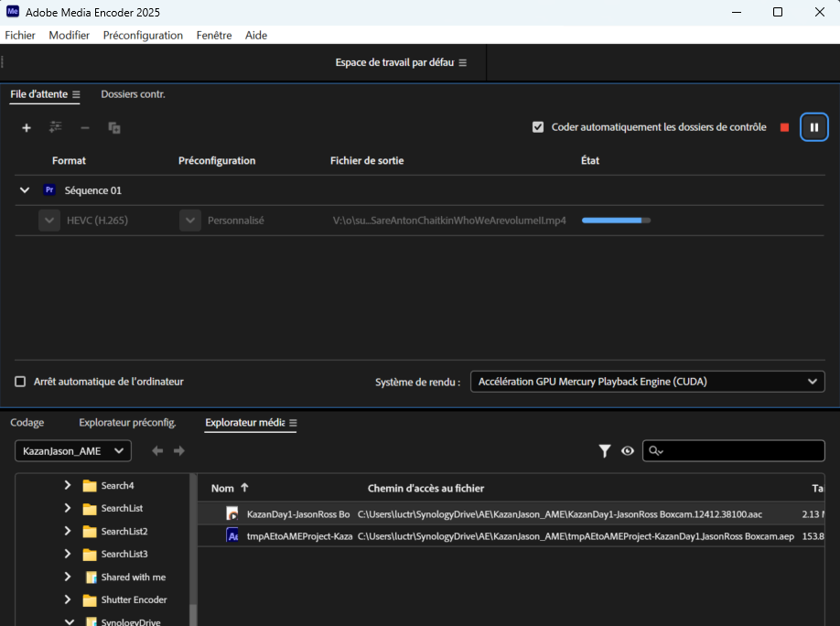The width and height of the screenshot is (840, 626).
Task: Go back with the left arrow
Action: [157, 451]
